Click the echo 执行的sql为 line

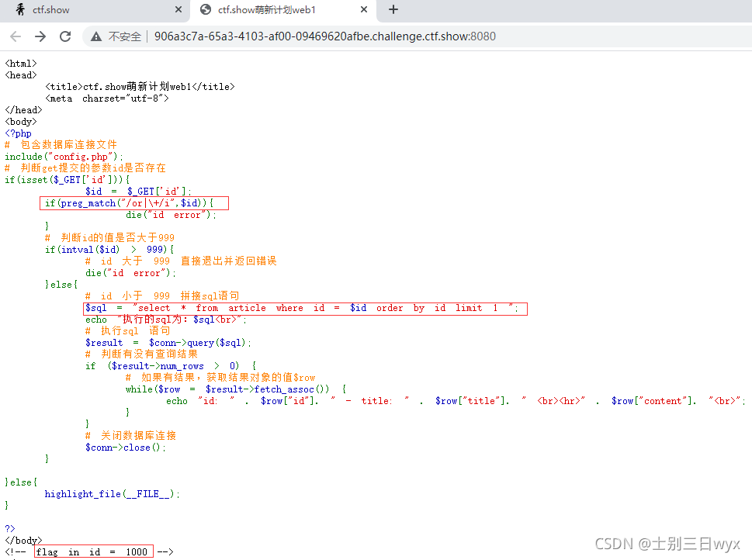[166, 320]
